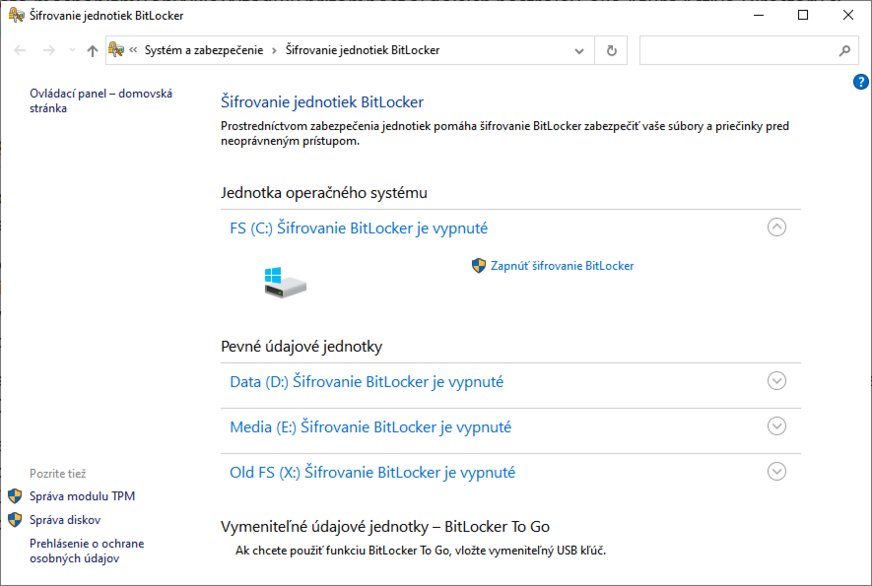Expand the Media (E:) drive chevron
This screenshot has height=586, width=872.
click(777, 426)
